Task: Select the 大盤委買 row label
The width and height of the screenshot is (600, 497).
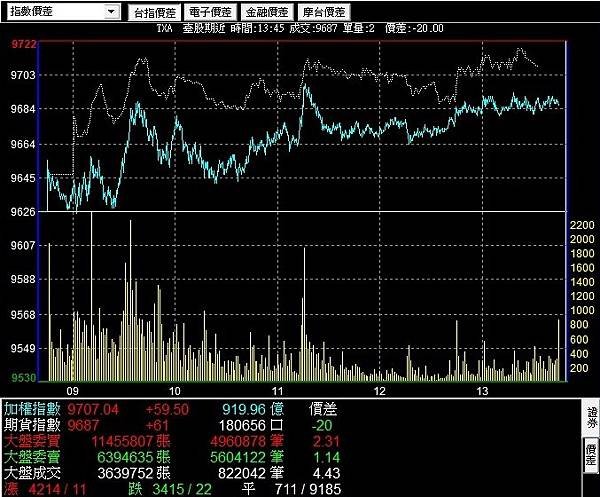Action: 32,442
